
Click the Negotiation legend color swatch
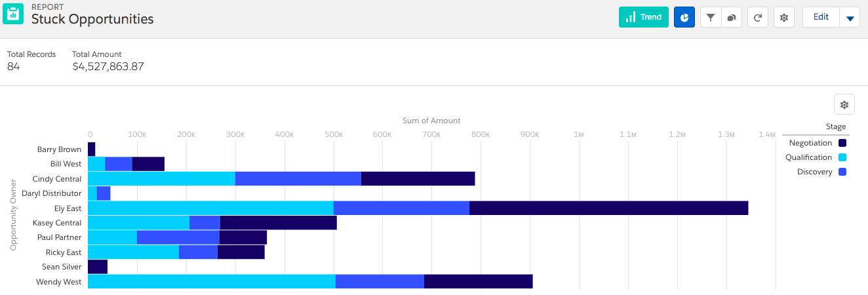[842, 143]
